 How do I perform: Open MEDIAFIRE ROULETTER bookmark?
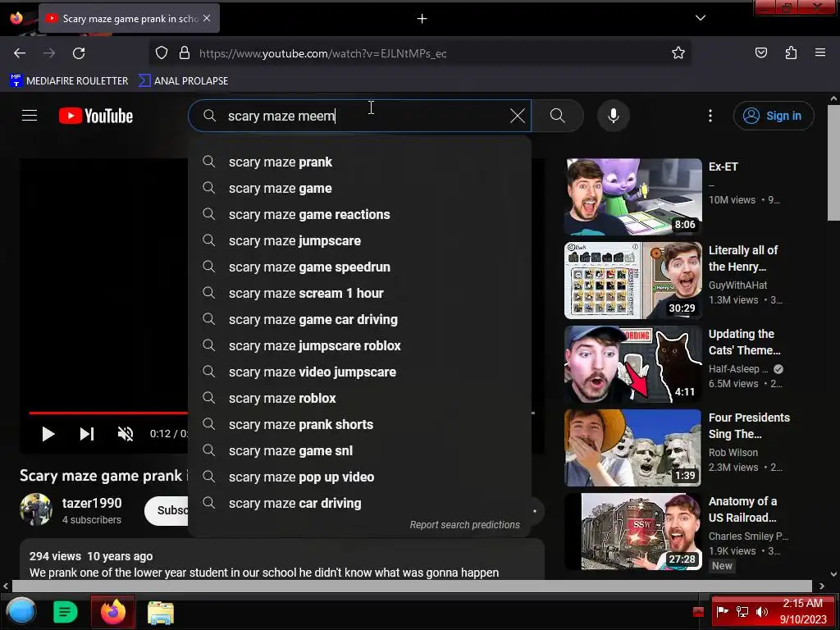69,81
